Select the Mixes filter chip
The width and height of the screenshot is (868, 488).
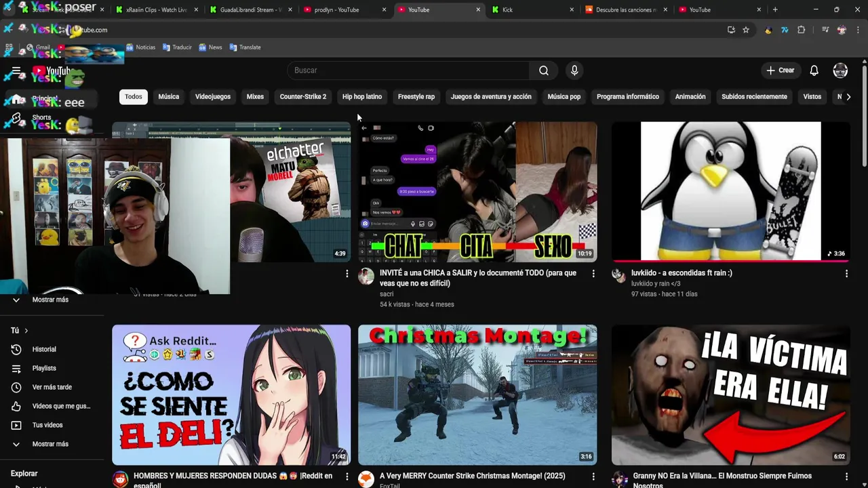coord(255,97)
